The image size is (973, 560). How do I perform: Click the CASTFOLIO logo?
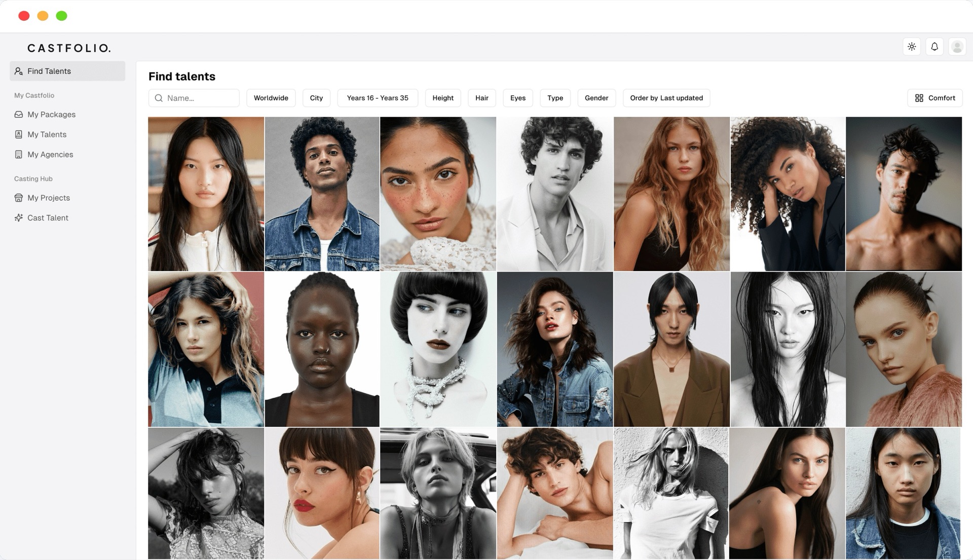point(69,48)
